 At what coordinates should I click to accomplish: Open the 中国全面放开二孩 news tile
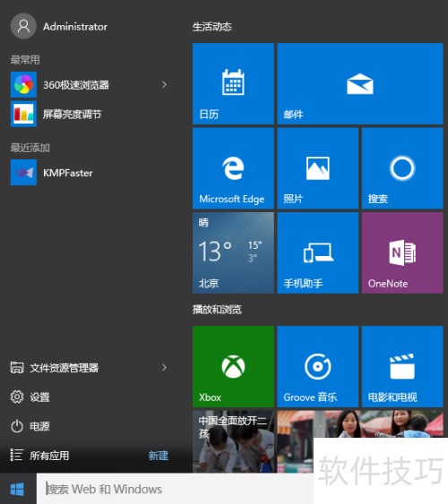(233, 441)
